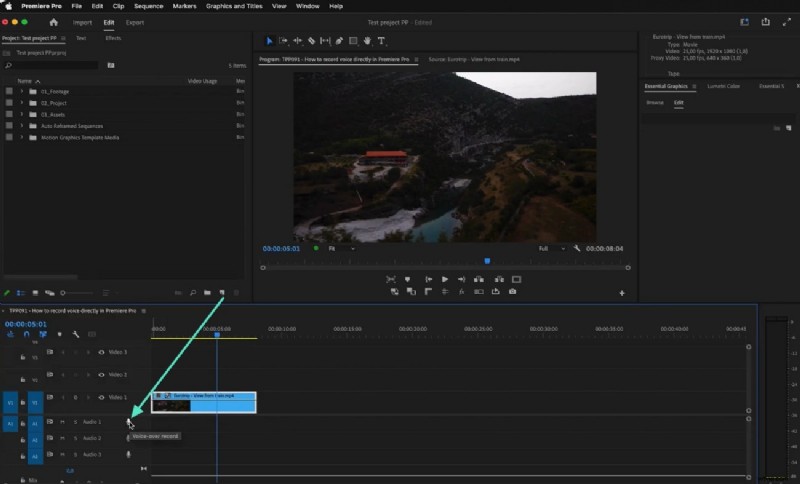Mute the Audio 1 track
The height and width of the screenshot is (484, 800).
62,422
